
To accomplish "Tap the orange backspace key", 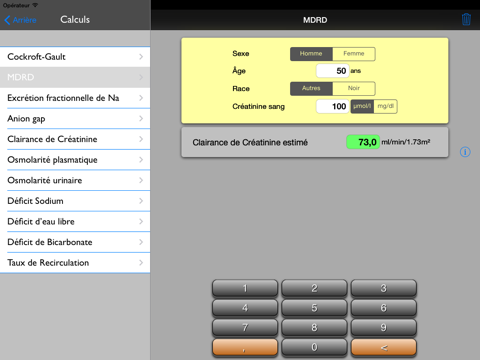I will [384, 348].
